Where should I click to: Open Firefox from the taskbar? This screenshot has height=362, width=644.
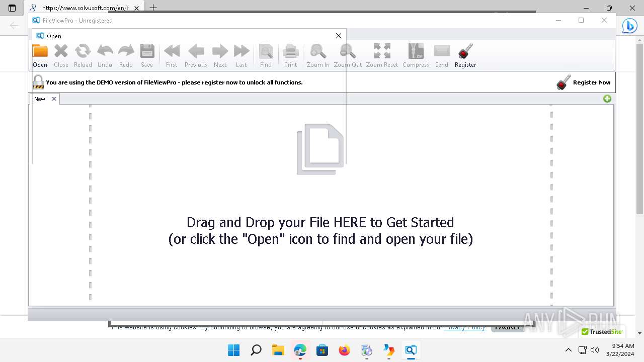[x=344, y=350]
